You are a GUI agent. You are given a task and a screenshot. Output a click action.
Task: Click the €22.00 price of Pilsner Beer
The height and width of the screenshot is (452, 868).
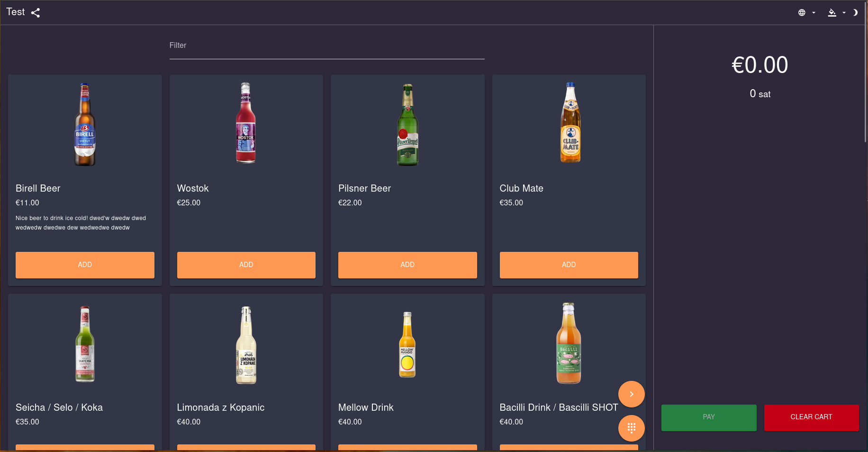pyautogui.click(x=350, y=203)
